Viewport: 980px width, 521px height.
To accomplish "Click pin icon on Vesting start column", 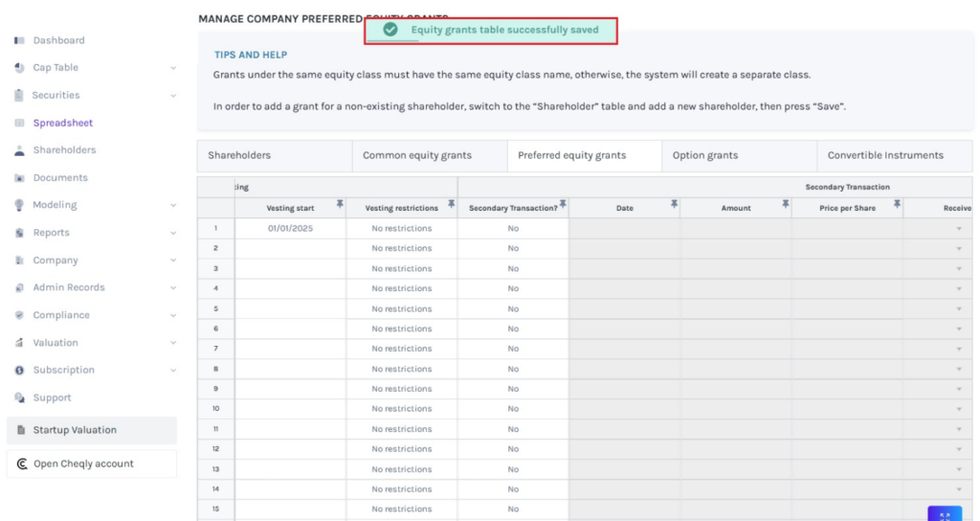I will (340, 204).
